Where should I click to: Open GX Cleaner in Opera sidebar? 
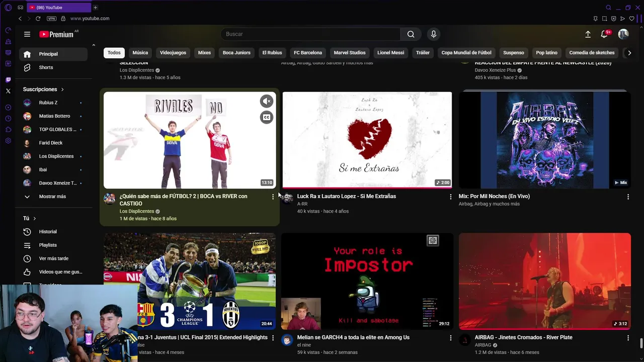point(8,41)
